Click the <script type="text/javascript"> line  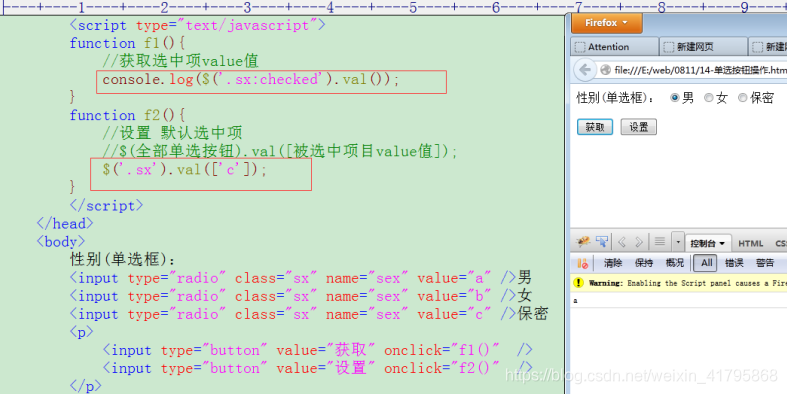(197, 25)
